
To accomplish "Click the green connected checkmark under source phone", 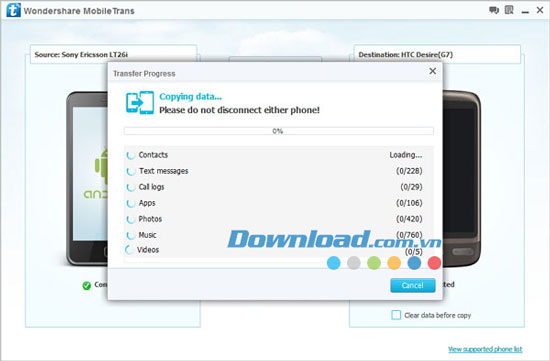I will pyautogui.click(x=86, y=286).
